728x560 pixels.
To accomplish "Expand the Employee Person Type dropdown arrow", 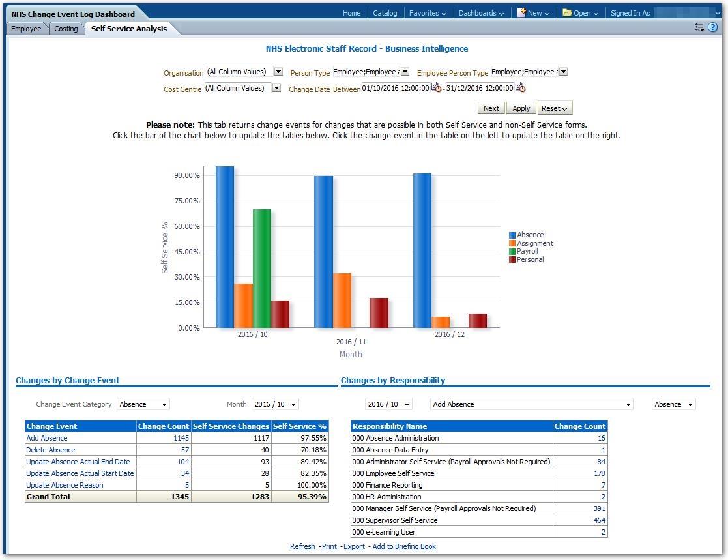I will point(563,72).
